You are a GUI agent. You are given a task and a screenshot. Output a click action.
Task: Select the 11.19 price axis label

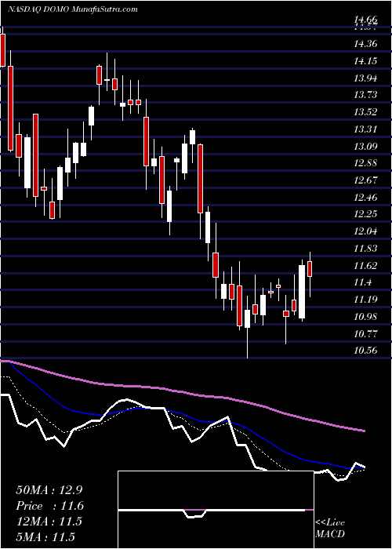366,300
